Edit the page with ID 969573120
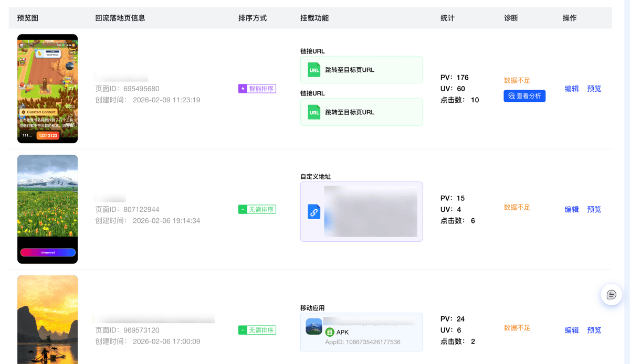Screen dimensions: 630x364 pos(572,330)
